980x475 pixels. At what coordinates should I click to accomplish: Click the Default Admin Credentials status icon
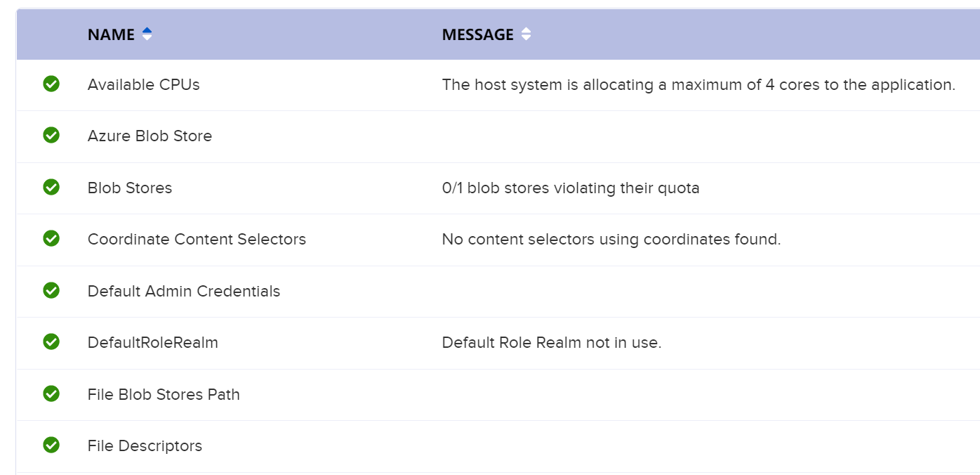[51, 290]
